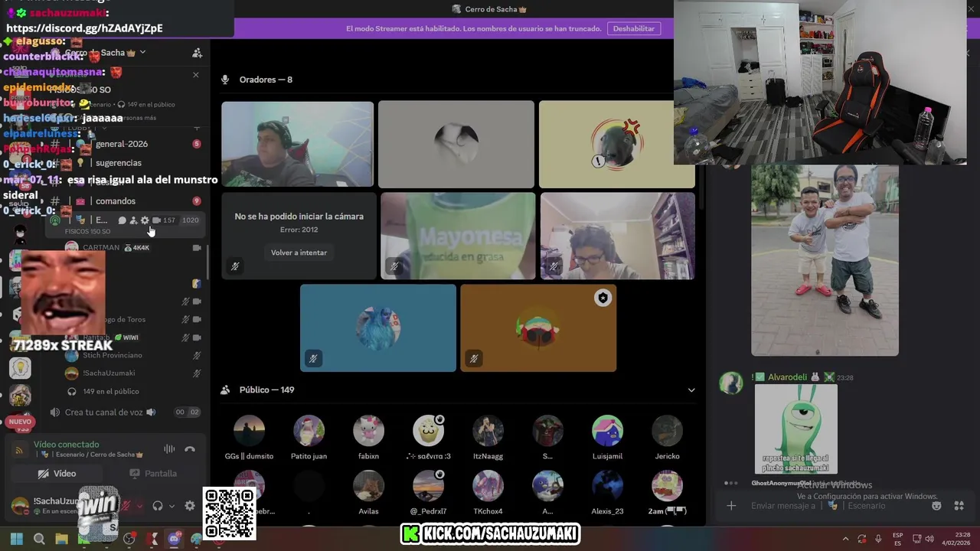Screen dimensions: 980x551
Task: Click the '149 en el público' row
Action: click(130, 391)
